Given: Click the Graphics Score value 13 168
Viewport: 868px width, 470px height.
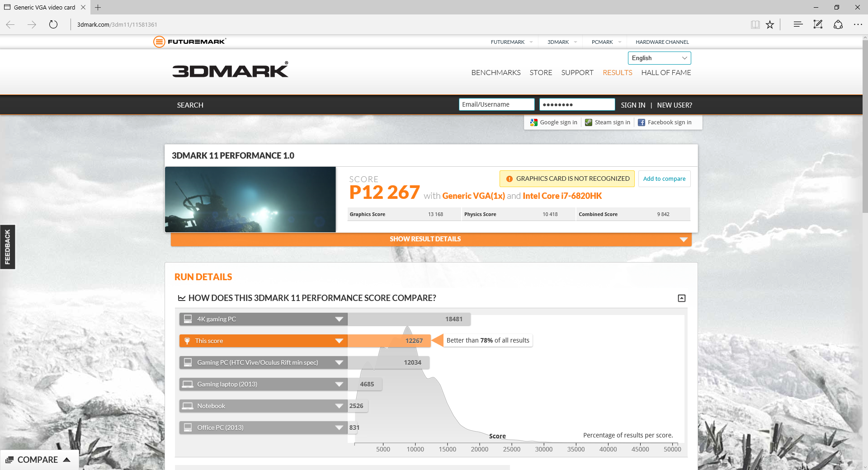Looking at the screenshot, I should (x=435, y=214).
